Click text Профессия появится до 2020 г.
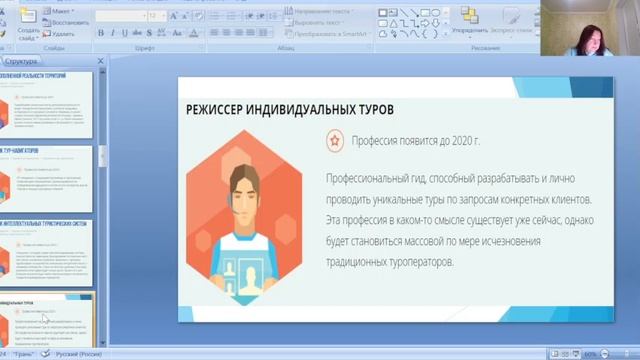Viewport: 640px width, 360px height. point(416,141)
